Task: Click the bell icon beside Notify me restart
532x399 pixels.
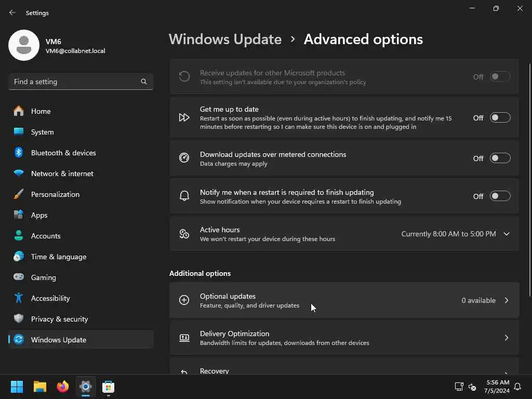Action: click(184, 196)
